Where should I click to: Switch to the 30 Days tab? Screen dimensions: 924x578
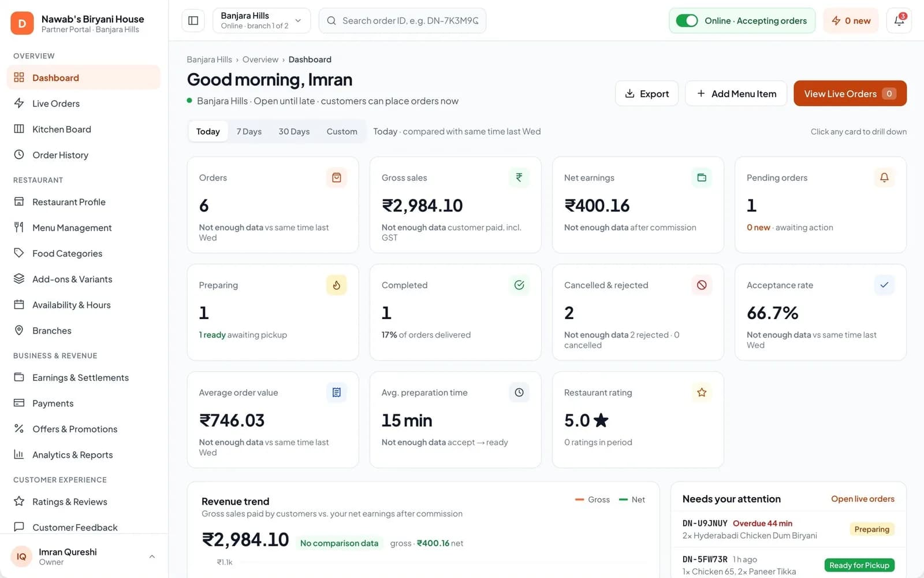294,131
